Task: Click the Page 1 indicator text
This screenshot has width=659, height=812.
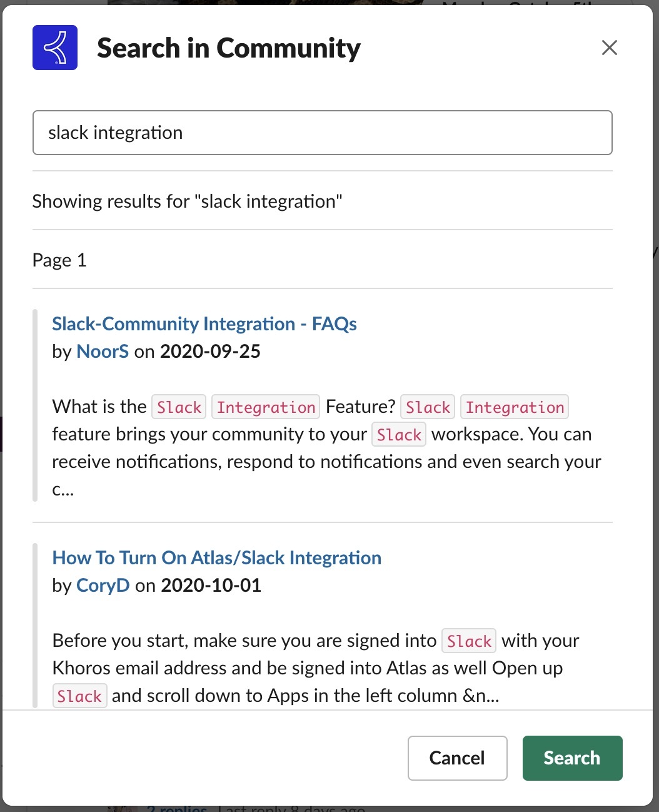Action: point(59,260)
